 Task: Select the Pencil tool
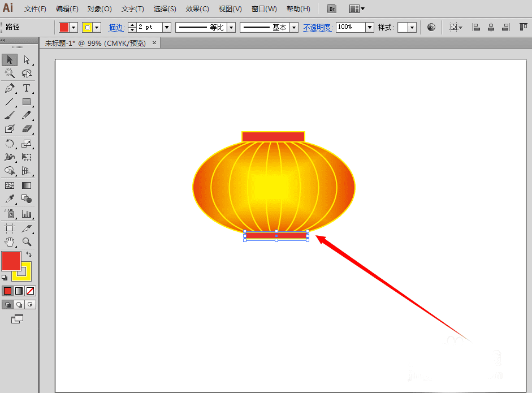point(27,115)
